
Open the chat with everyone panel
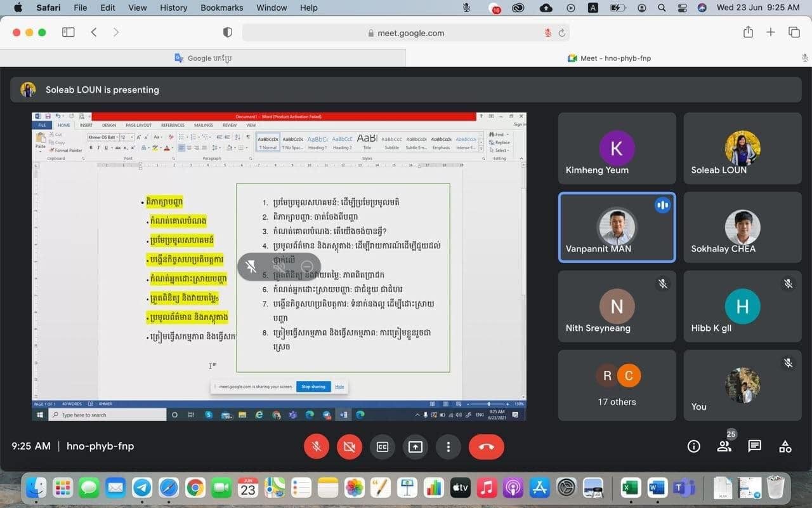pos(754,446)
